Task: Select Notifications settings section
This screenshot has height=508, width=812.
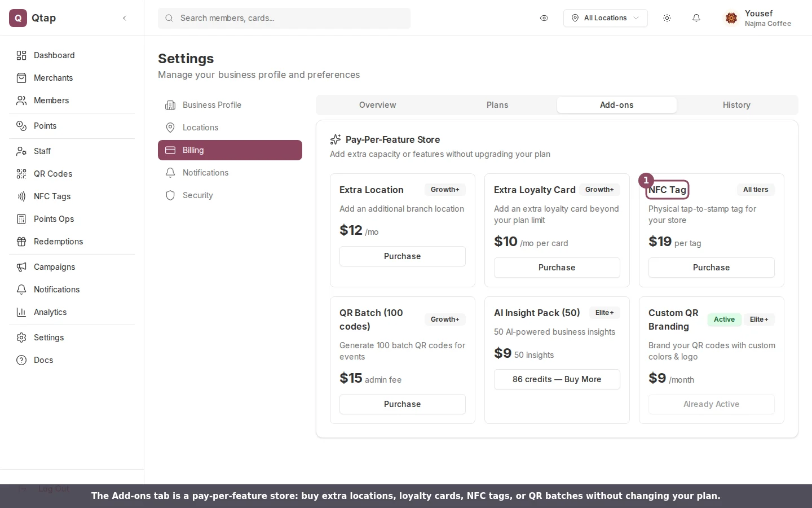Action: click(230, 173)
